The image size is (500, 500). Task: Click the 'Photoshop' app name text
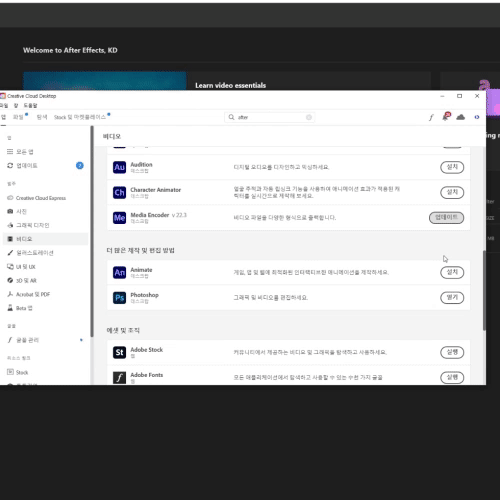[144, 295]
